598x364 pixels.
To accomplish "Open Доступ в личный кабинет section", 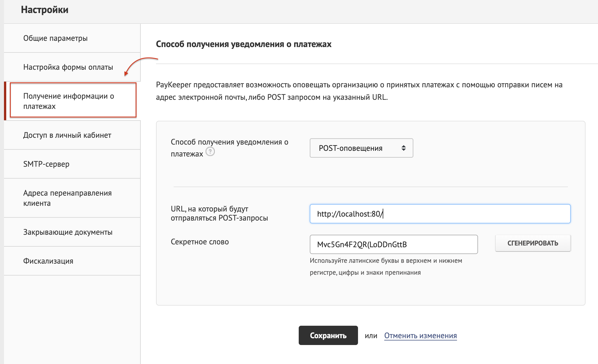I will [x=67, y=135].
